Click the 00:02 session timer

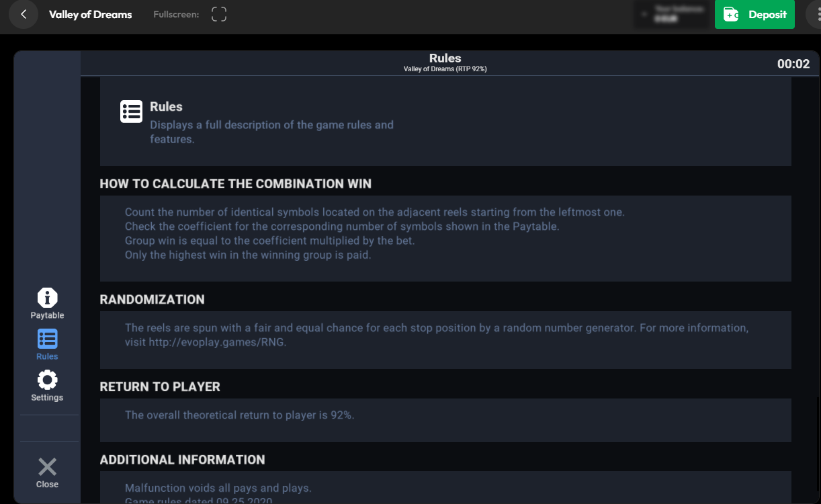tap(793, 65)
